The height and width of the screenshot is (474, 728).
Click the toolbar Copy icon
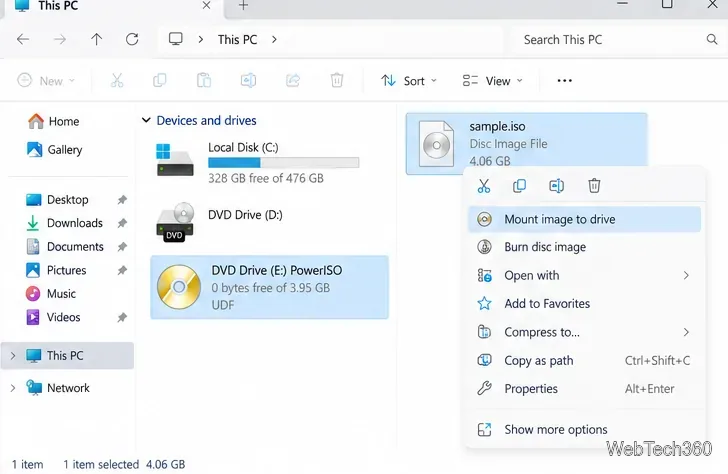pos(159,80)
